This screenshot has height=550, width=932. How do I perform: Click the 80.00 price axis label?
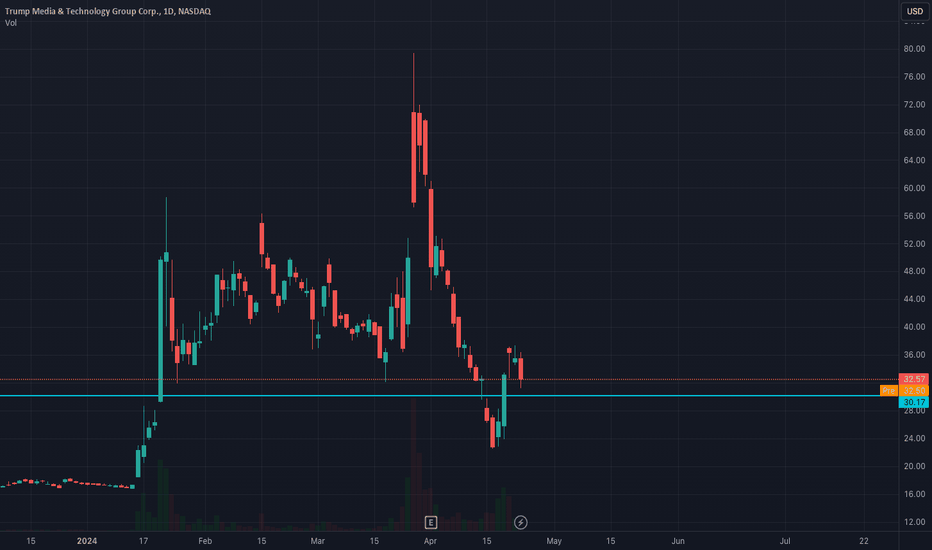(914, 49)
